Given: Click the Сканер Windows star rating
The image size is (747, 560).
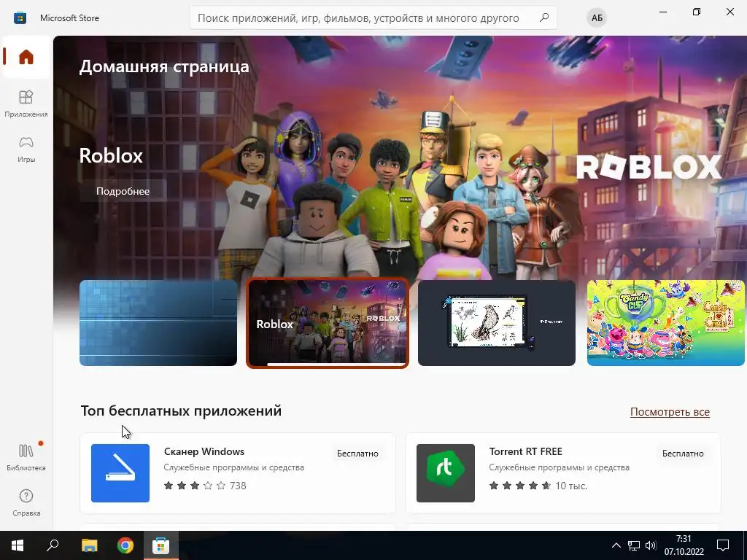Looking at the screenshot, I should tap(195, 486).
